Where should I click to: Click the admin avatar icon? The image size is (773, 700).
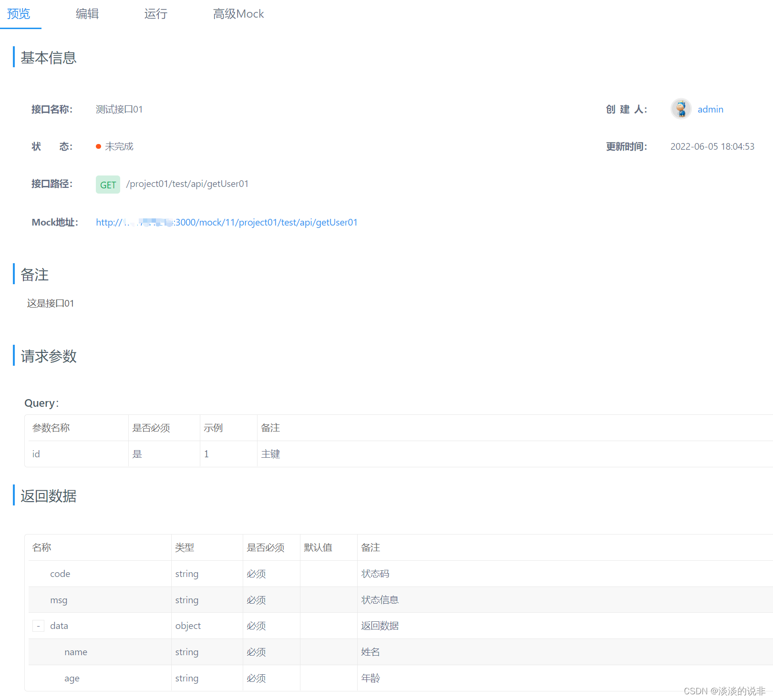[x=680, y=109]
